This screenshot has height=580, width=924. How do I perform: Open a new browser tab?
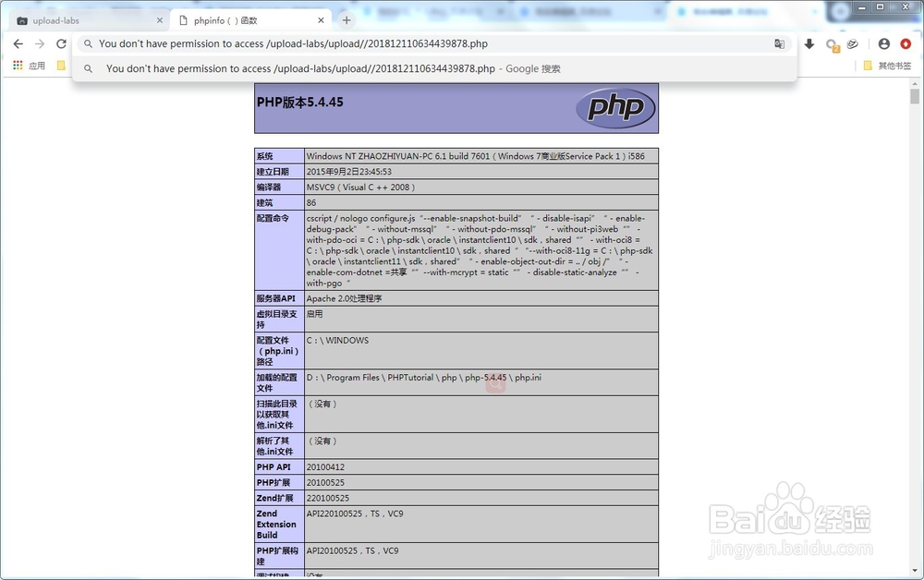pos(346,20)
